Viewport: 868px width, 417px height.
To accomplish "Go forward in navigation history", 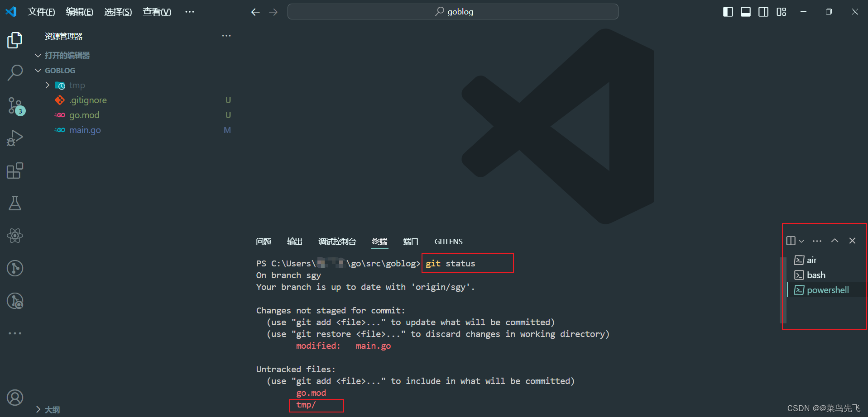I will coord(273,12).
